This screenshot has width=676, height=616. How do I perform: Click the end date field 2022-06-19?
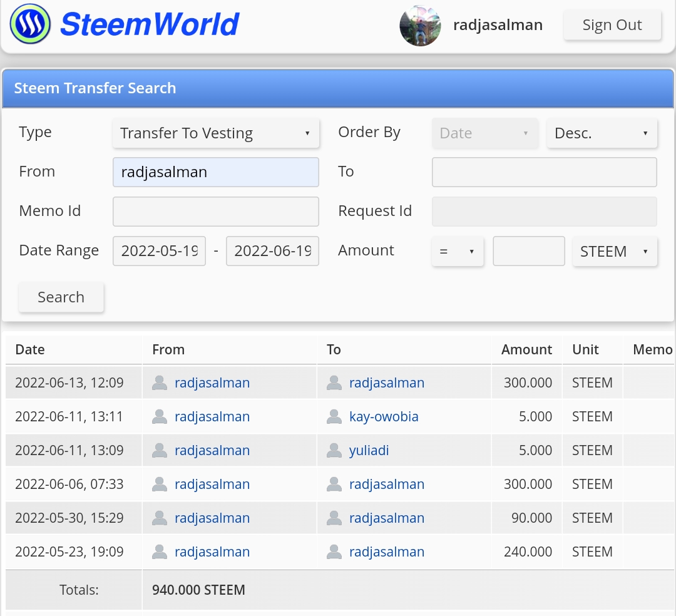272,251
